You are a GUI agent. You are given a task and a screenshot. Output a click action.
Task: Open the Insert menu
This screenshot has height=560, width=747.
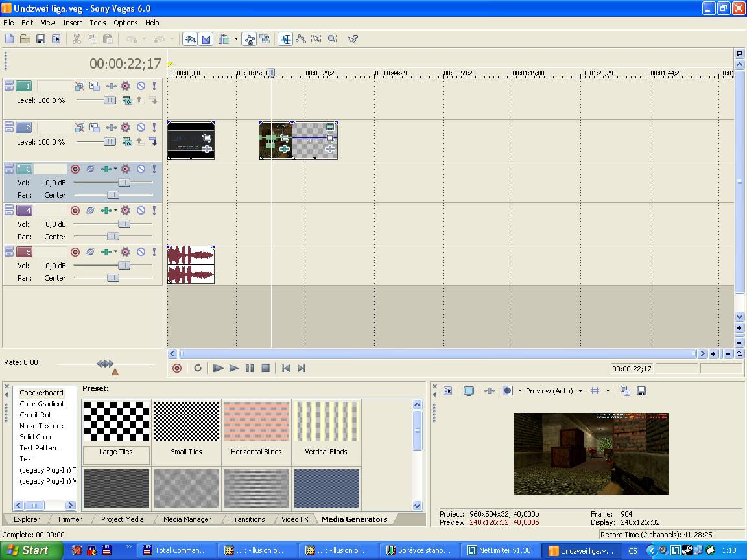pos(73,23)
